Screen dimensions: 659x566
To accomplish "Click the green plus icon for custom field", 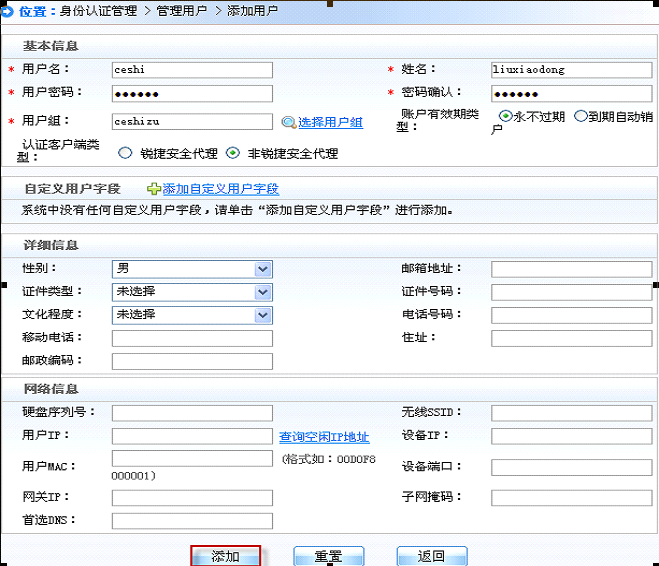I will pos(153,188).
